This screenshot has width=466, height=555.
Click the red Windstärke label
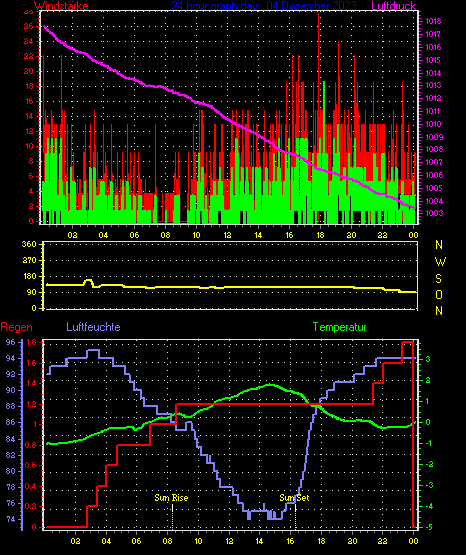click(x=61, y=6)
